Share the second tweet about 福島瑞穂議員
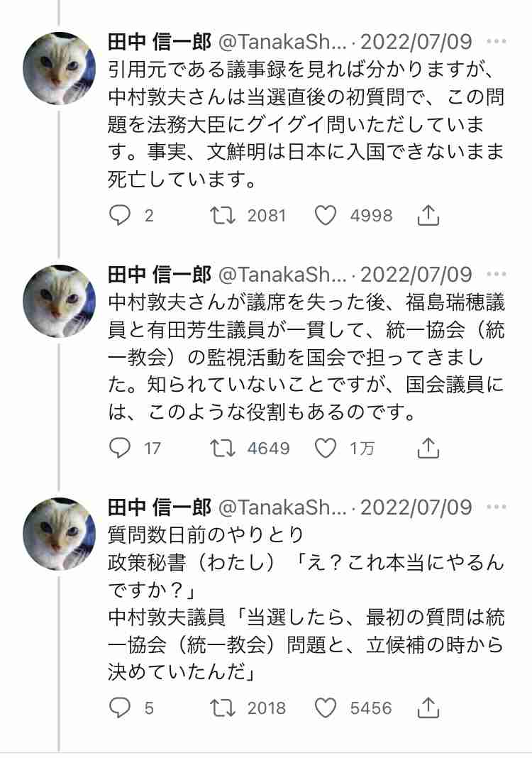The image size is (532, 758). (x=427, y=448)
